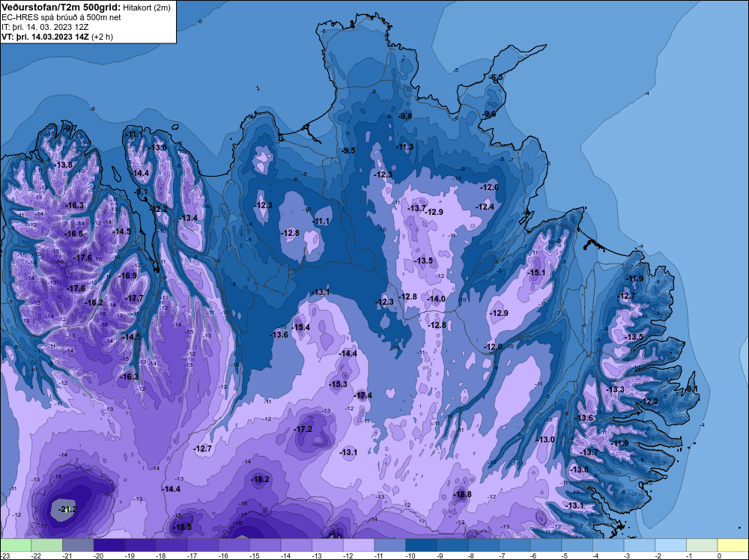Click the -17.7 temperature label
This screenshot has width=749, height=560.
[134, 298]
